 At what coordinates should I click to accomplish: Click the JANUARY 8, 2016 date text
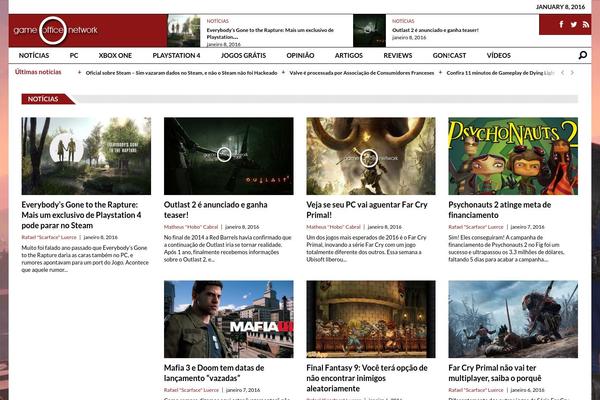coord(560,7)
